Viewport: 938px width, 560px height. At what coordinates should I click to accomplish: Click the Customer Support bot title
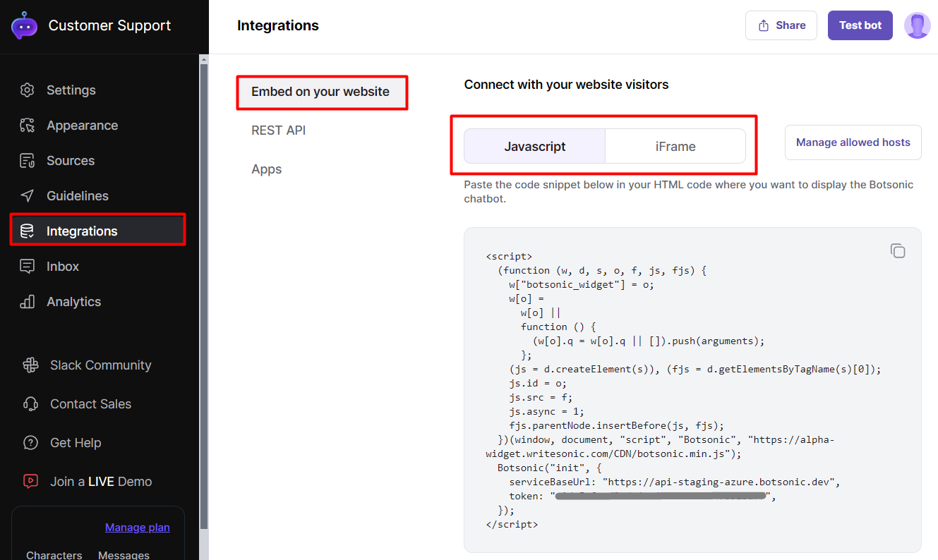(109, 26)
